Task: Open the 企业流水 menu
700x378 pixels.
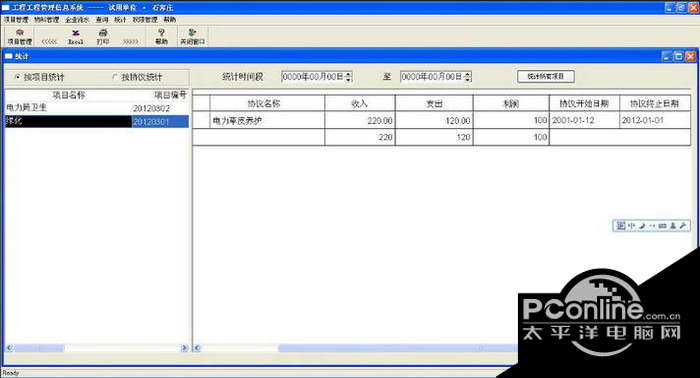Action: pyautogui.click(x=77, y=20)
